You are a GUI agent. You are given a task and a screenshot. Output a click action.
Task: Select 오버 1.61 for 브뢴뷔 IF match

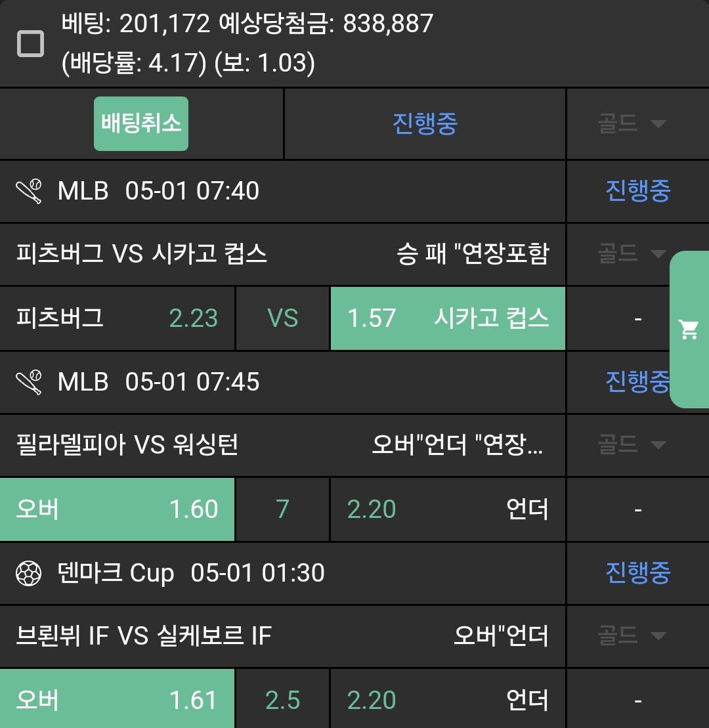pos(117,700)
